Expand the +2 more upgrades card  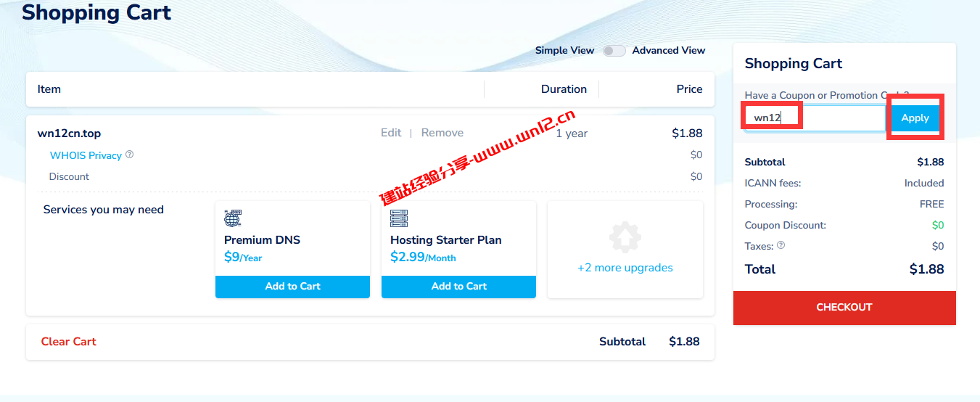pyautogui.click(x=625, y=268)
